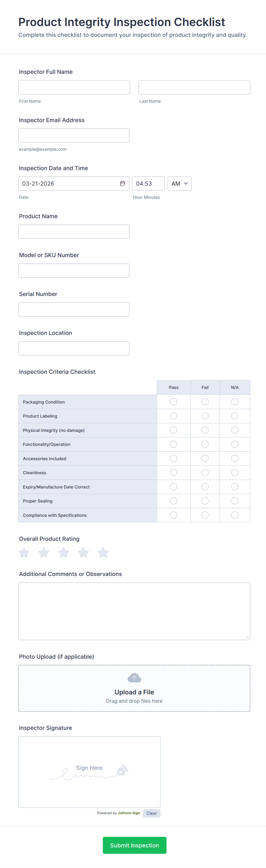Open the AM/PM dropdown
The height and width of the screenshot is (868, 266).
point(179,184)
